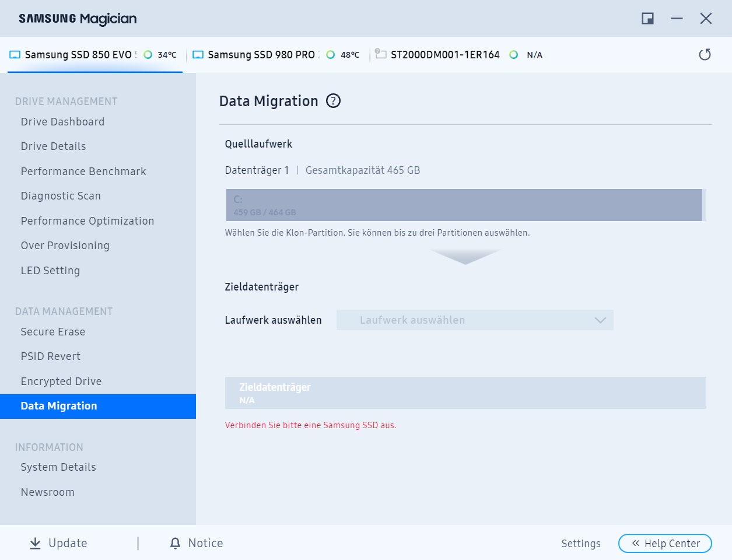The image size is (732, 560).
Task: Minimize the Samsung Magician window
Action: (x=677, y=19)
